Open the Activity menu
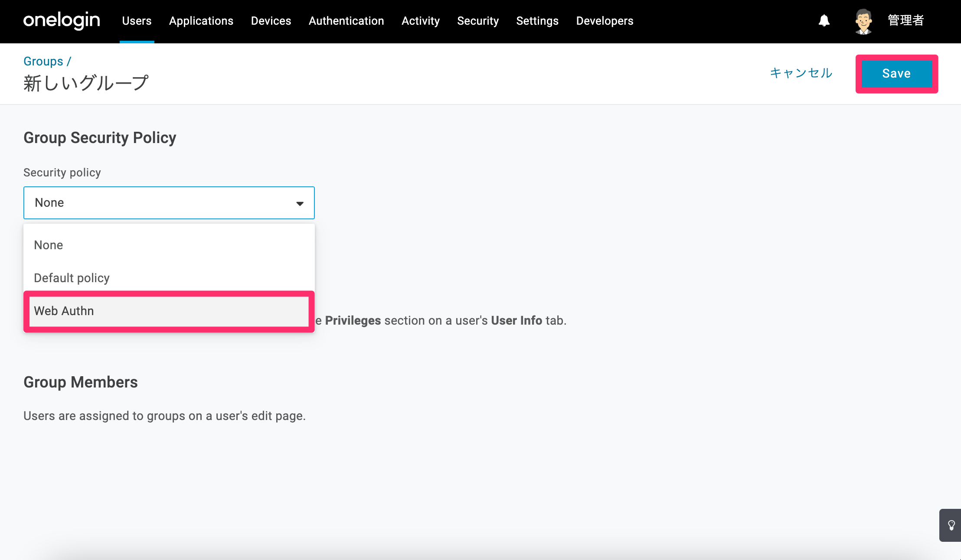961x560 pixels. tap(421, 21)
